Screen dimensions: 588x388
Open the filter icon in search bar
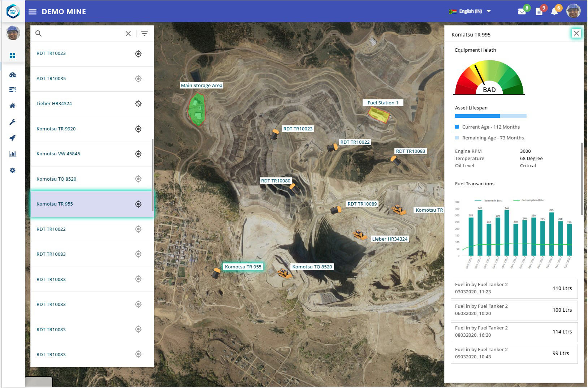pyautogui.click(x=144, y=34)
